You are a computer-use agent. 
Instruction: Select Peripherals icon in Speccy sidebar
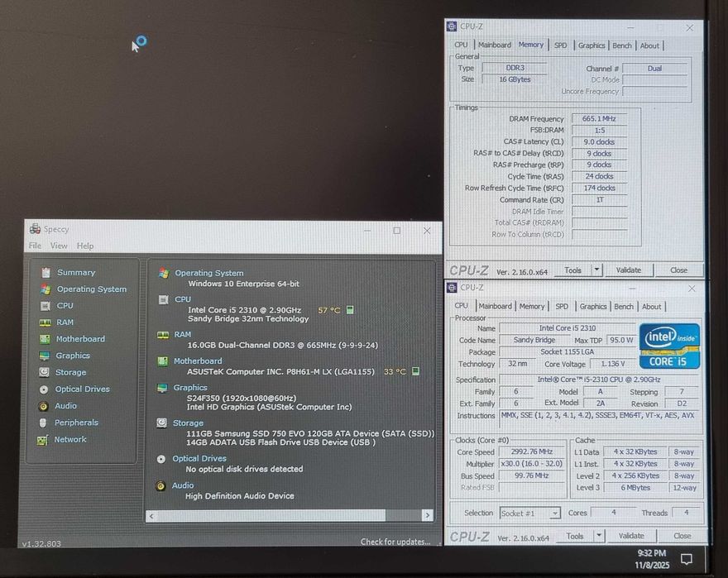pos(43,423)
